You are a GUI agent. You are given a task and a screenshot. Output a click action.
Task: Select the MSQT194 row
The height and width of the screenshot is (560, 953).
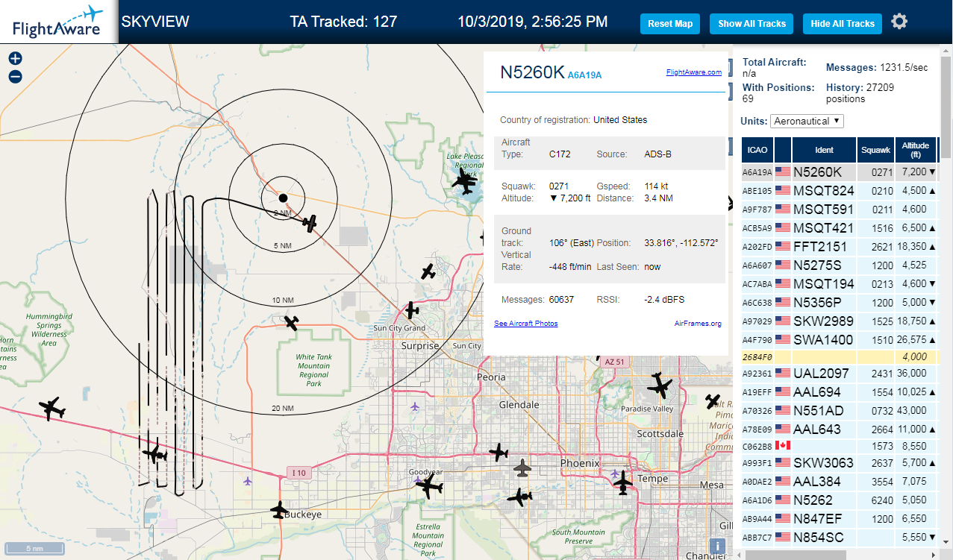[840, 283]
